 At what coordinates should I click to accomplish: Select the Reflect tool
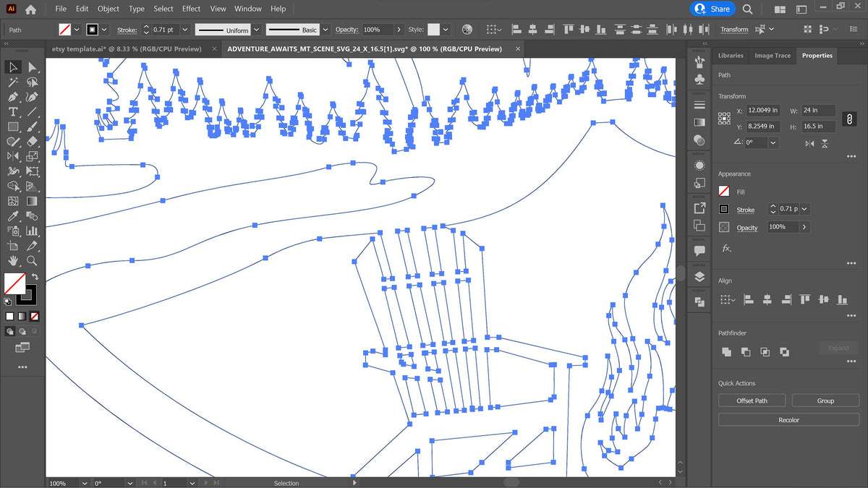13,156
